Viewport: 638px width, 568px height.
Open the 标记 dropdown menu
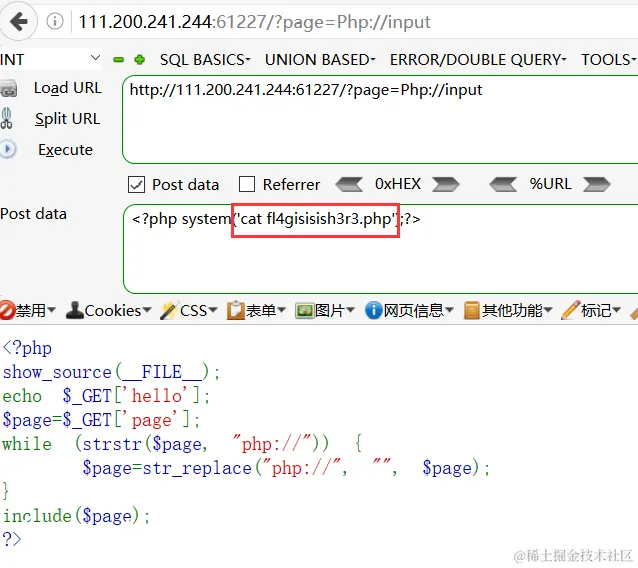click(601, 311)
